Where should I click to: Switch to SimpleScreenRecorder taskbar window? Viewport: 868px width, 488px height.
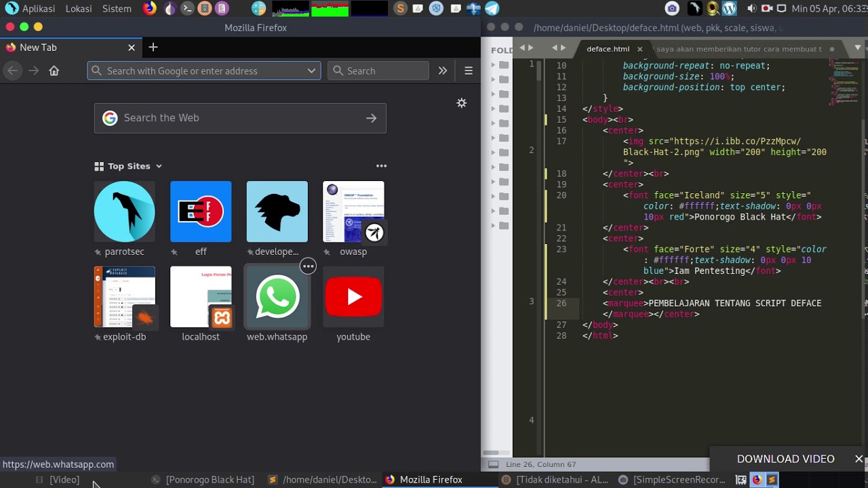(x=671, y=480)
